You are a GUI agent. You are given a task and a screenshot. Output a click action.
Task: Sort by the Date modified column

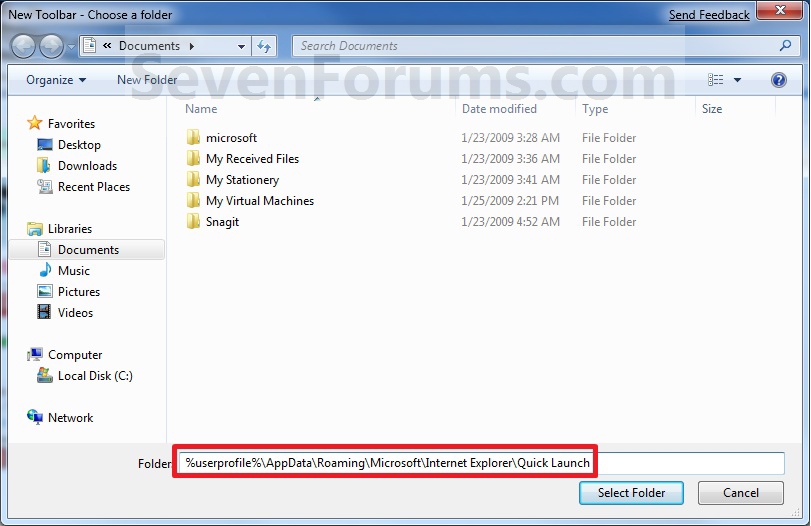click(499, 109)
